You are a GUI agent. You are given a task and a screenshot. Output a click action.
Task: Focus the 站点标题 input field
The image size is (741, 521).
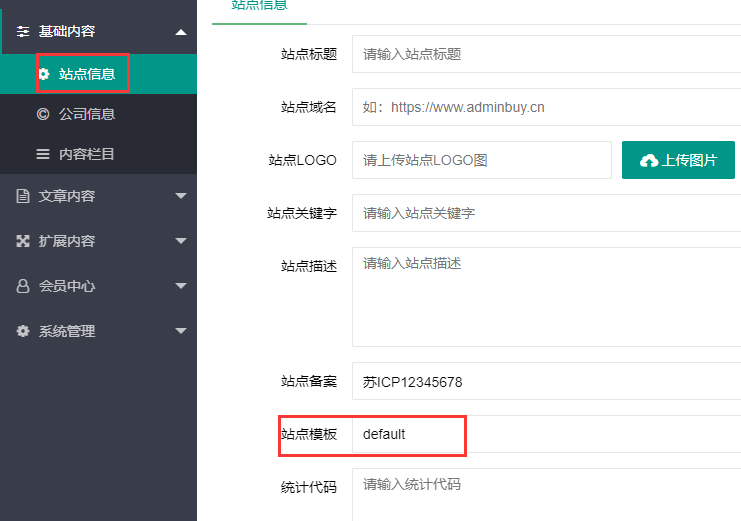coord(545,54)
